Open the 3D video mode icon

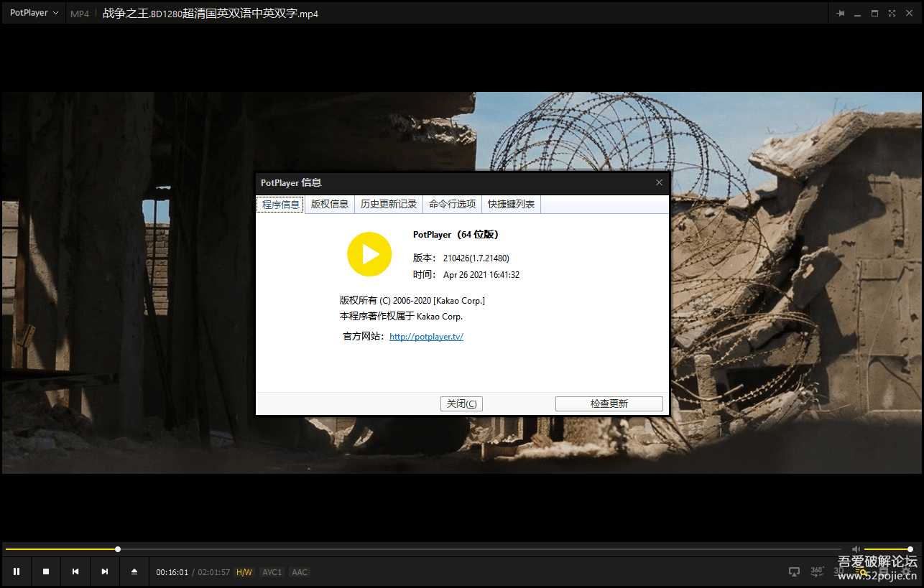click(x=838, y=571)
